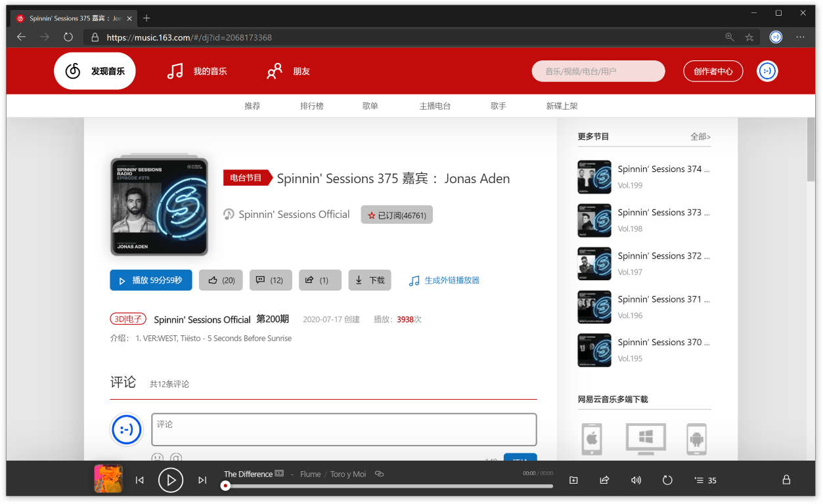Open artist Flume in player bar
The image size is (823, 504).
[311, 474]
